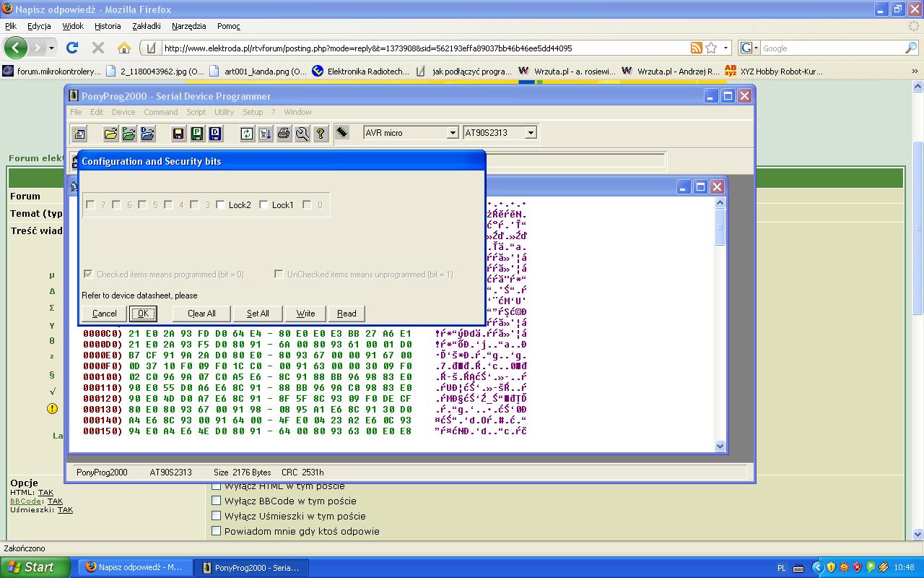Enable 'Powiadom mnie gdy ktoś odpowie' checkbox
This screenshot has height=578, width=924.
tap(216, 530)
